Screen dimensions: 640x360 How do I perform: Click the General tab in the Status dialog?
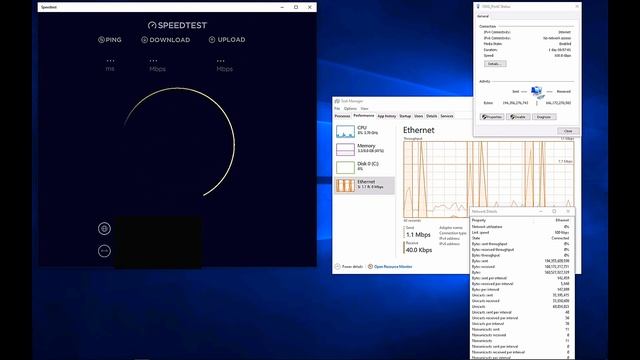[x=483, y=16]
